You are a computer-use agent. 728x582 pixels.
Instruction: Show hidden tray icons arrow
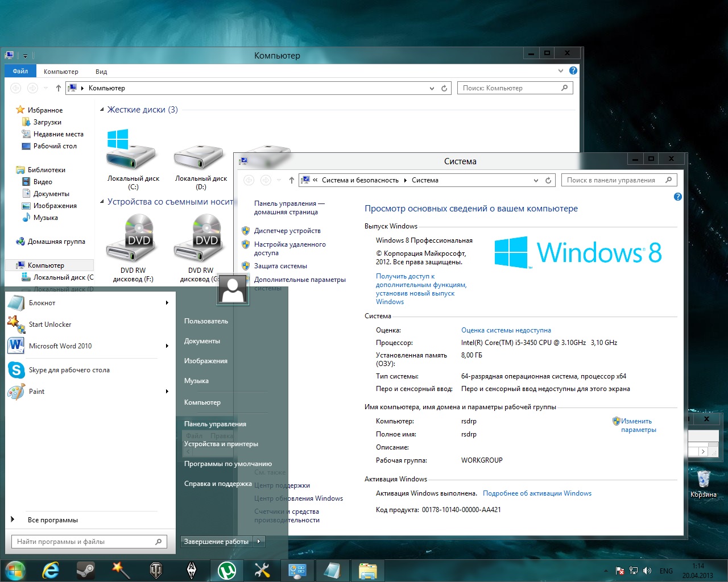(x=605, y=571)
